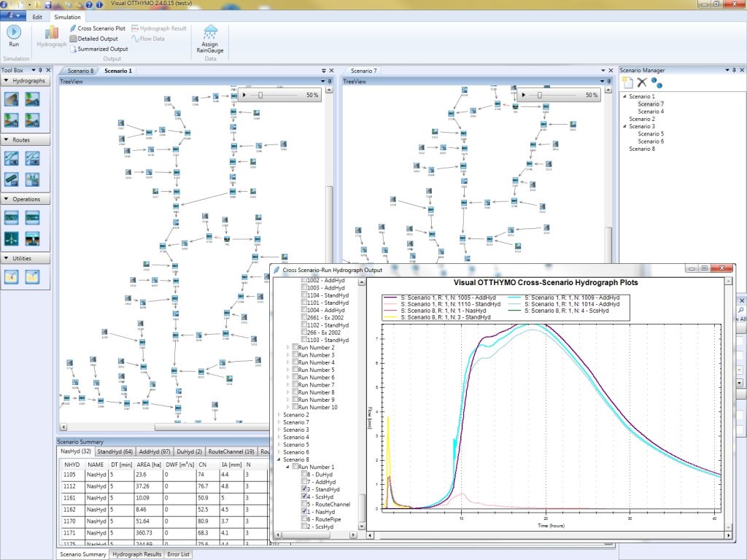
Task: Check the 1103 - StandHyd checkbox
Action: click(x=304, y=340)
